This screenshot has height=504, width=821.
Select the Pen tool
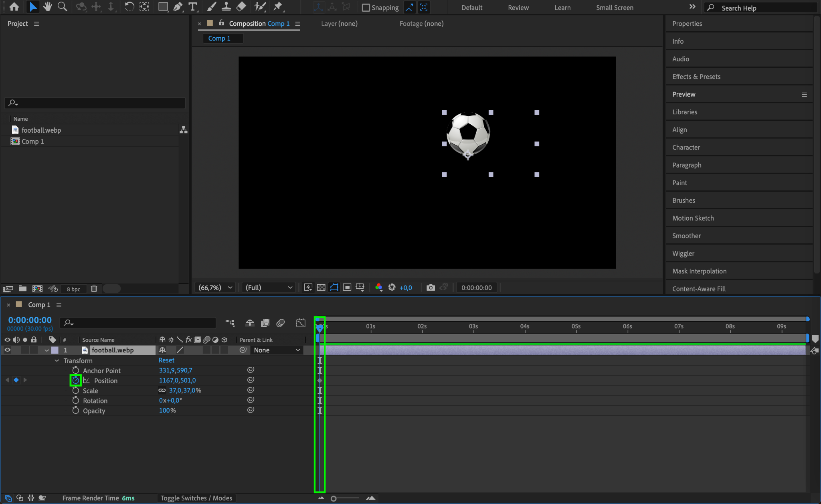pos(178,7)
